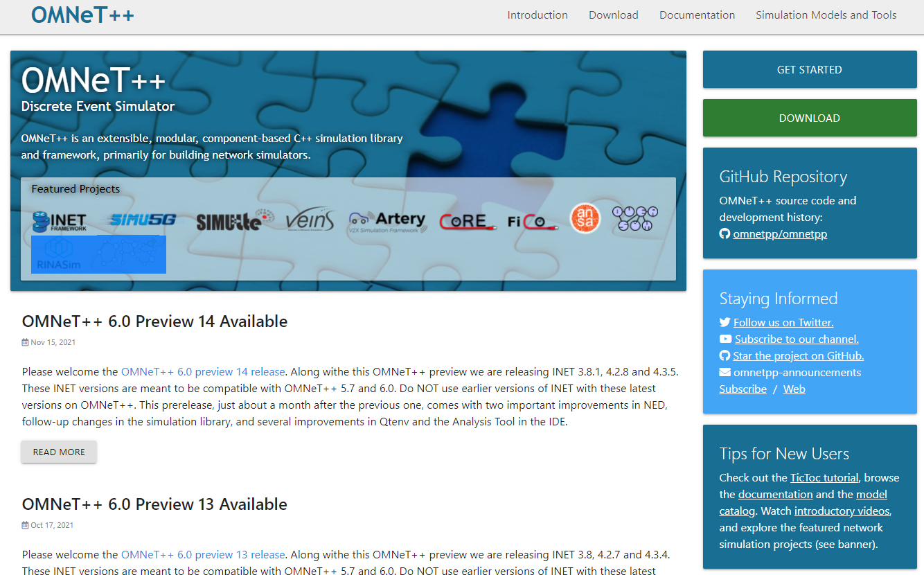
Task: Open OMNeT++ 6.0 preview 14 release link
Action: tap(203, 371)
